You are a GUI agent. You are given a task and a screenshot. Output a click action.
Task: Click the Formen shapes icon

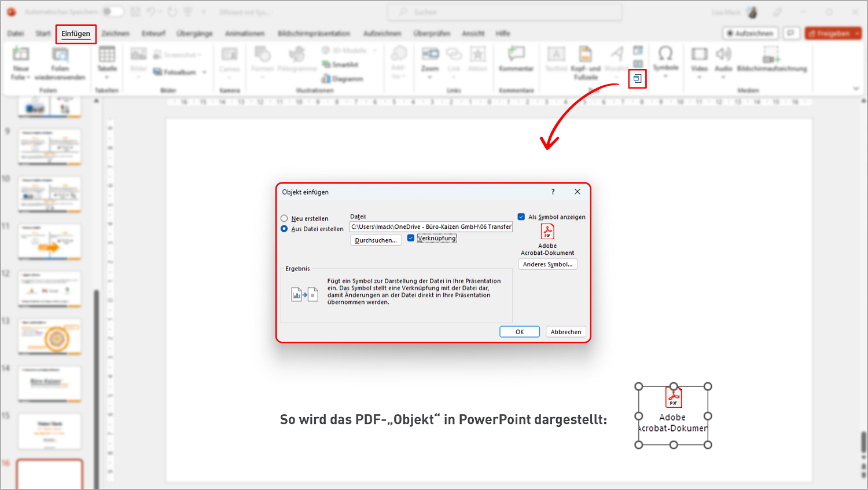coord(262,55)
